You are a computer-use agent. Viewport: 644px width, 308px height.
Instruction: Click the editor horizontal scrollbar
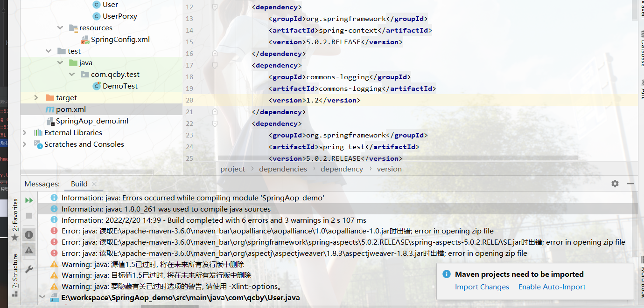point(399,158)
